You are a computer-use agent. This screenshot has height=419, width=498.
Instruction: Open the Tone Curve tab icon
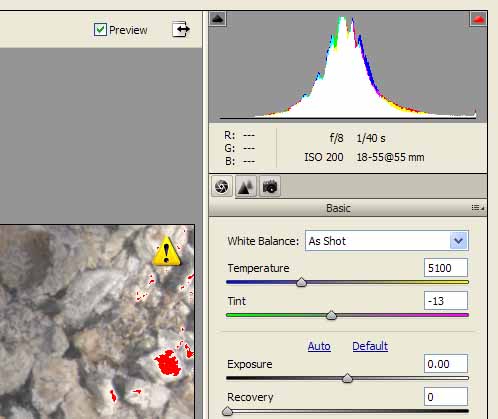click(246, 186)
